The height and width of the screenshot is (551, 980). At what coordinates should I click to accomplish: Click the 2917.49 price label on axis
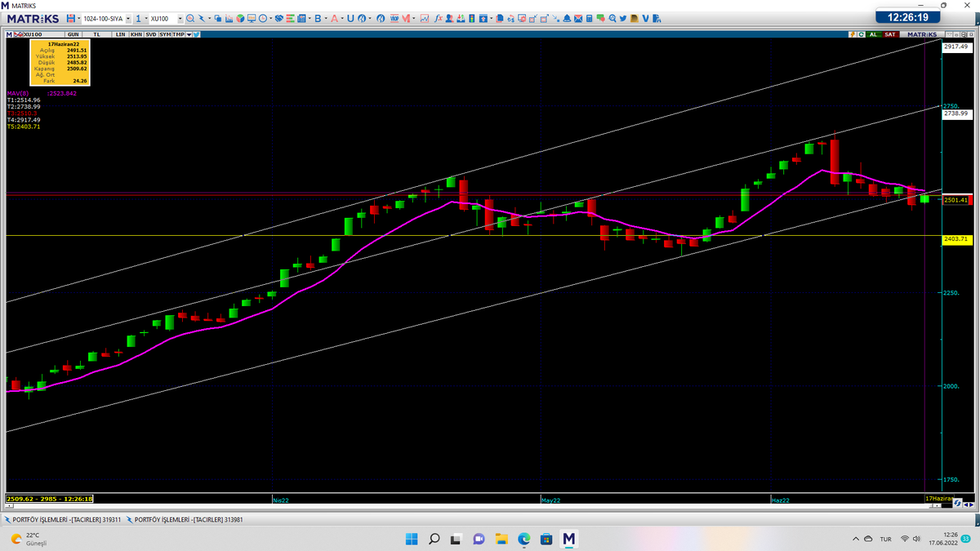(x=955, y=47)
